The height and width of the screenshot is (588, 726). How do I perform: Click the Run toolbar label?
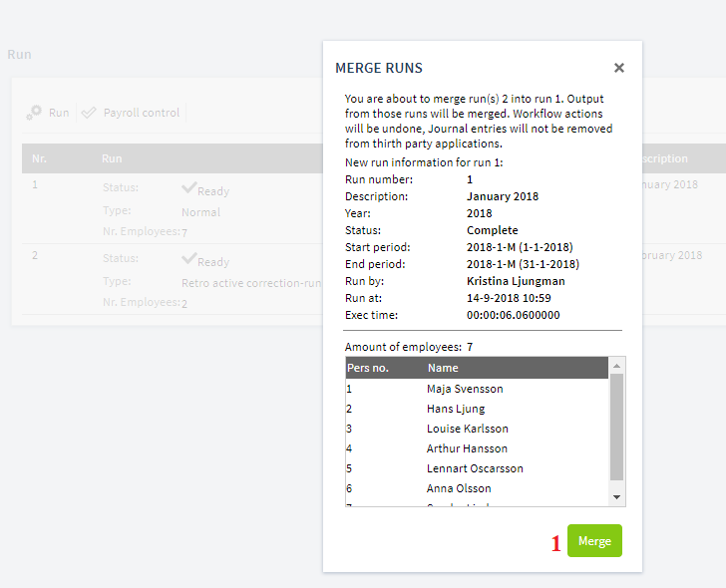click(x=59, y=113)
